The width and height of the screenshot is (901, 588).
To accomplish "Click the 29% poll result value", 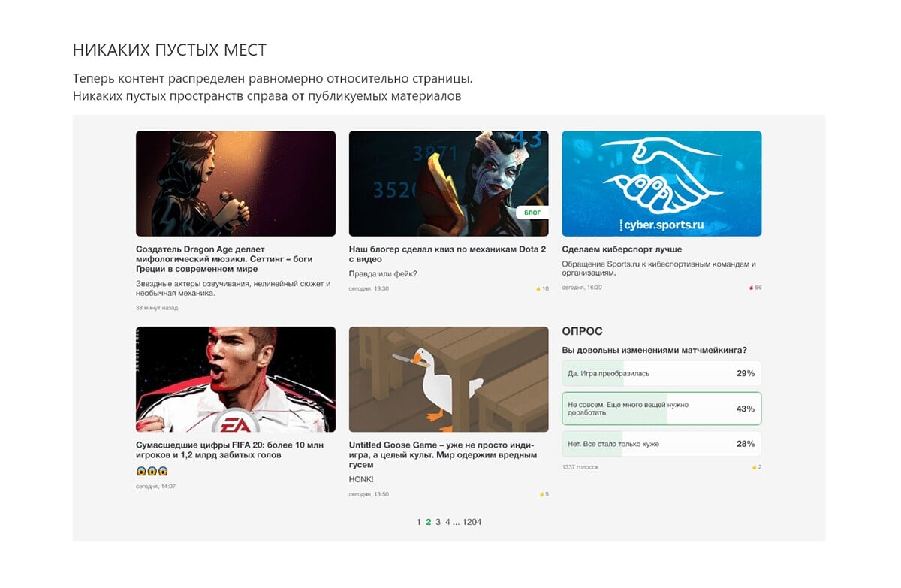I will [x=745, y=373].
